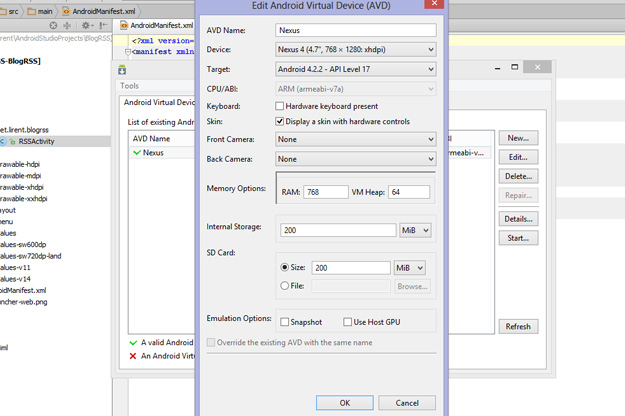
Task: Click the hide project panel icon
Action: (x=103, y=26)
